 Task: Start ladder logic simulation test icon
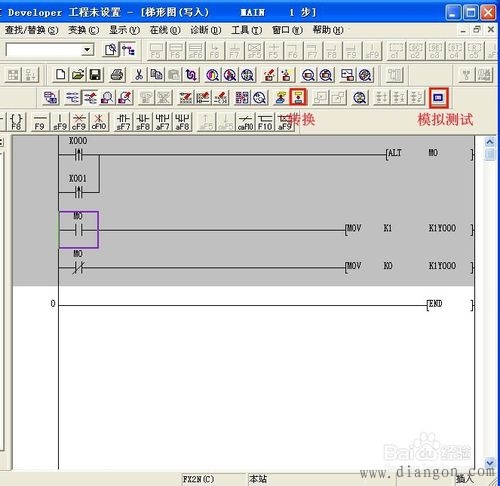(438, 98)
